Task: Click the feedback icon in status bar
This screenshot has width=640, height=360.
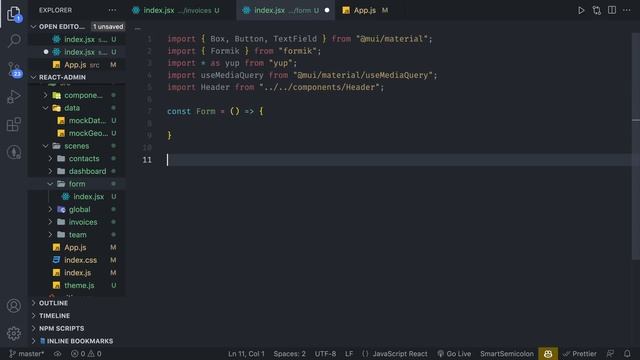Action: click(610, 353)
